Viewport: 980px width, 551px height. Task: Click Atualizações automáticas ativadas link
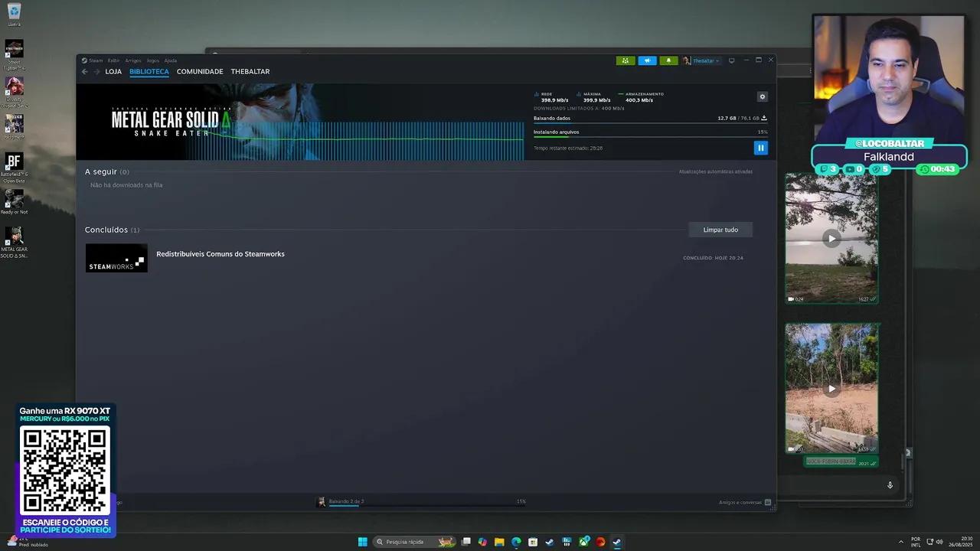pyautogui.click(x=716, y=171)
